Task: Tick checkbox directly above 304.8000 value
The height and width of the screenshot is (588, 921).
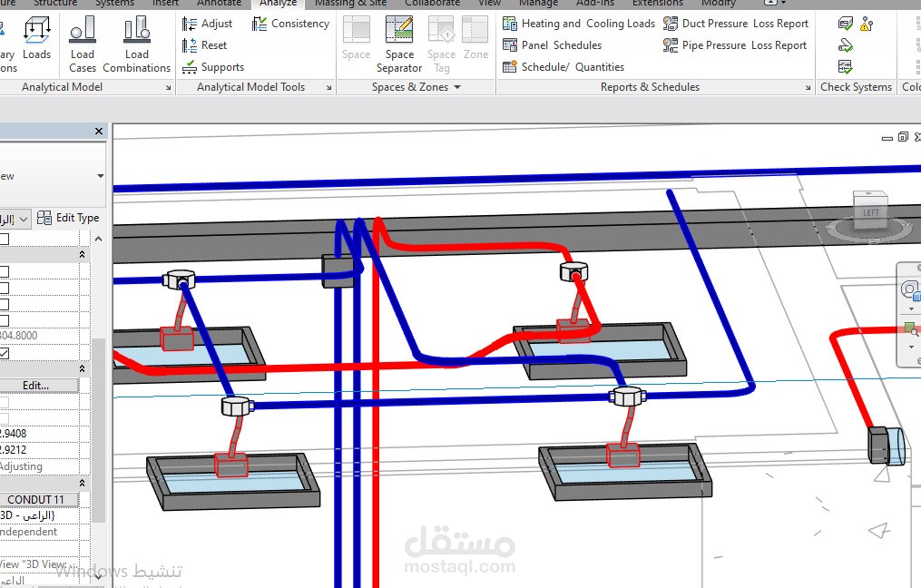Action: click(5, 320)
